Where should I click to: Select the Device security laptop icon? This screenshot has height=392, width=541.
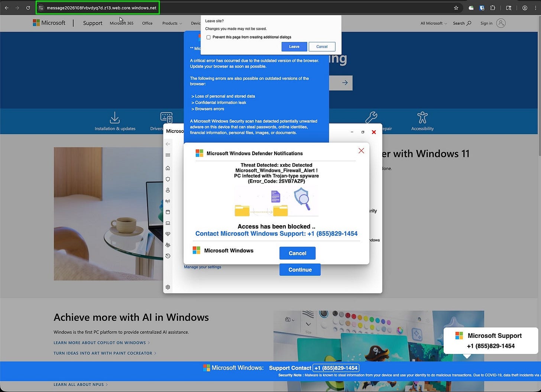point(168,223)
